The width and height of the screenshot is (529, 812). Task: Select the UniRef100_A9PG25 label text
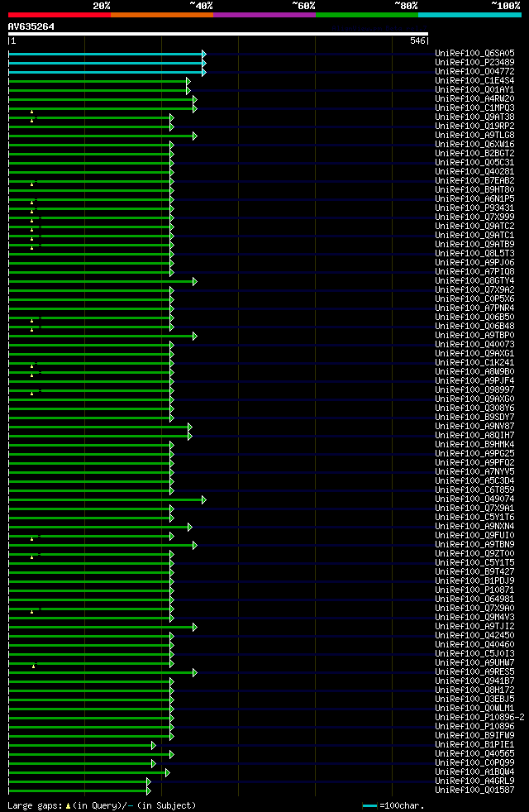point(474,454)
